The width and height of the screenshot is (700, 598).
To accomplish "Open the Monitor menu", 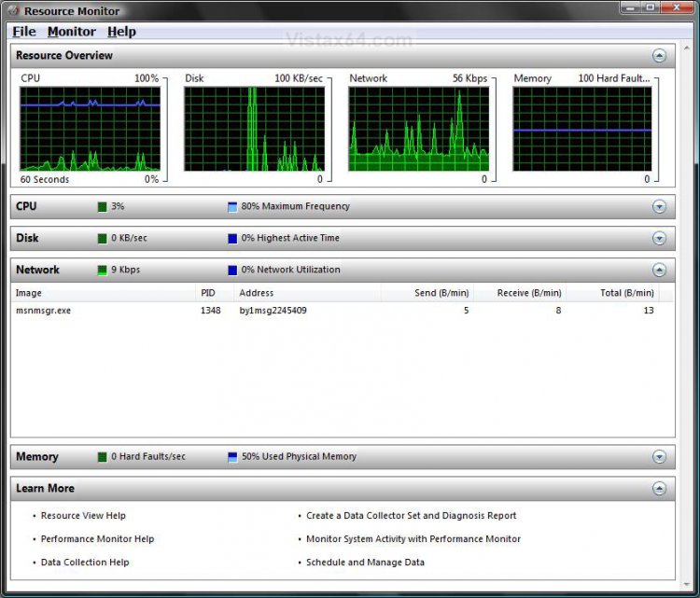I will coord(72,32).
